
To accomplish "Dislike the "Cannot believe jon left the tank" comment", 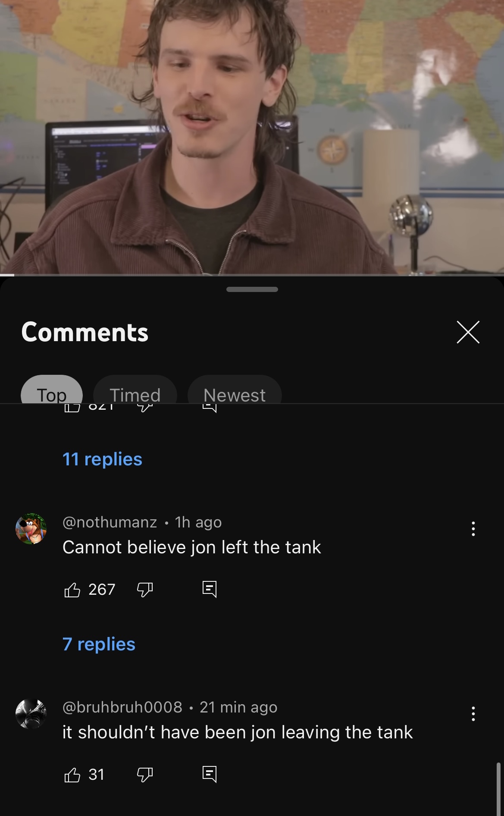I will point(145,590).
